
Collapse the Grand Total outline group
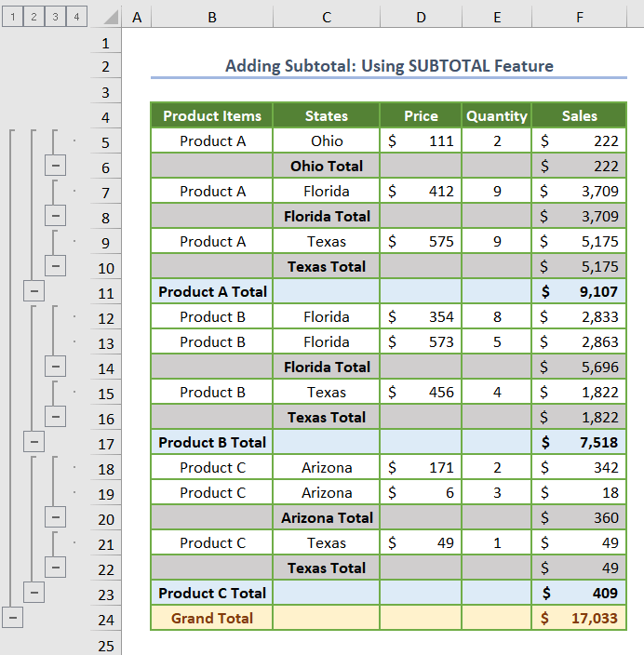tap(12, 617)
